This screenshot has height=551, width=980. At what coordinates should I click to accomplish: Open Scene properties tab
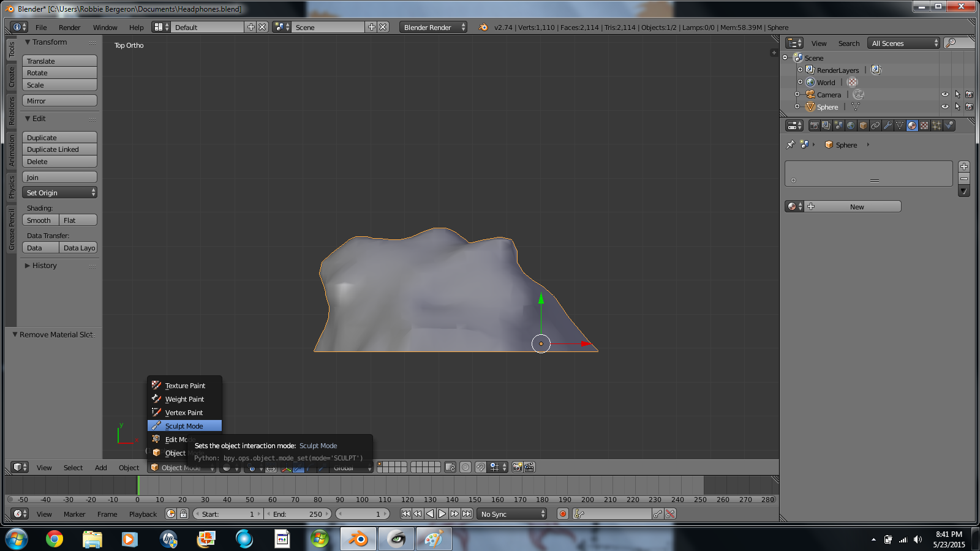click(x=839, y=126)
